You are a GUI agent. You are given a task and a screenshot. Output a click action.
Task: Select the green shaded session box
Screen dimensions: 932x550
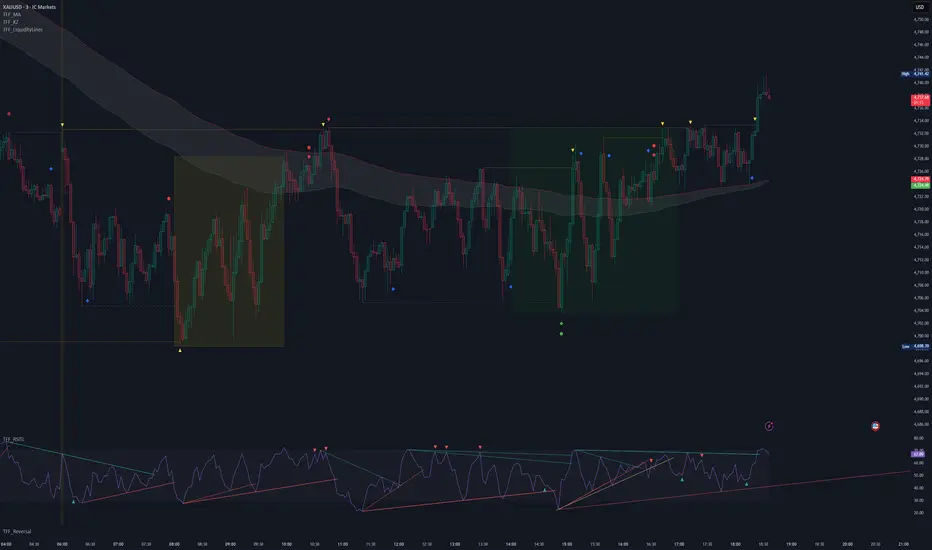(595, 219)
